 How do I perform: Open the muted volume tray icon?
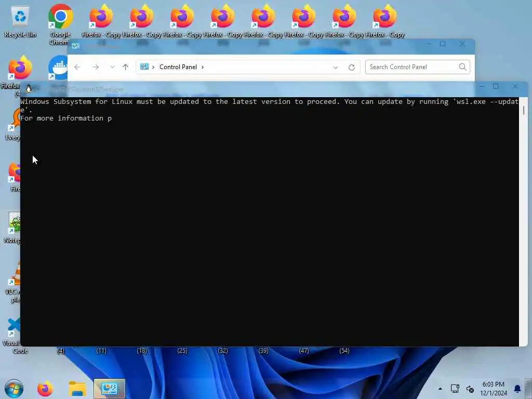(470, 389)
